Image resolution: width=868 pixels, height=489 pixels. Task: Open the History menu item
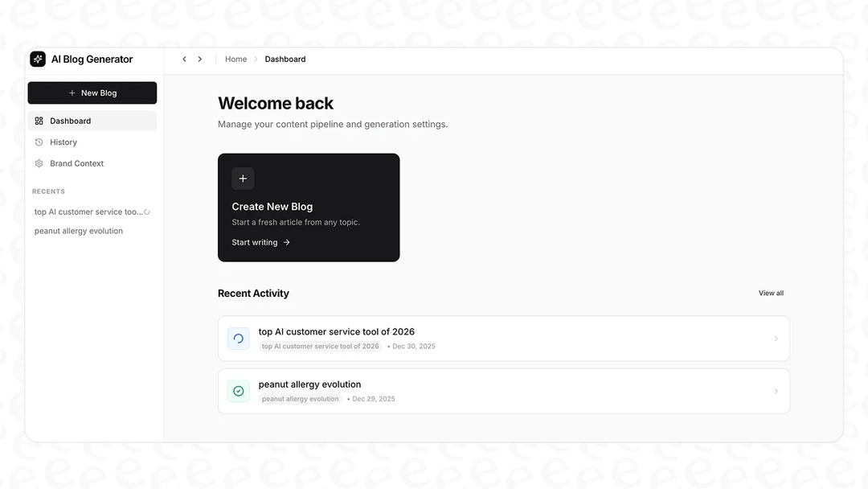point(63,142)
